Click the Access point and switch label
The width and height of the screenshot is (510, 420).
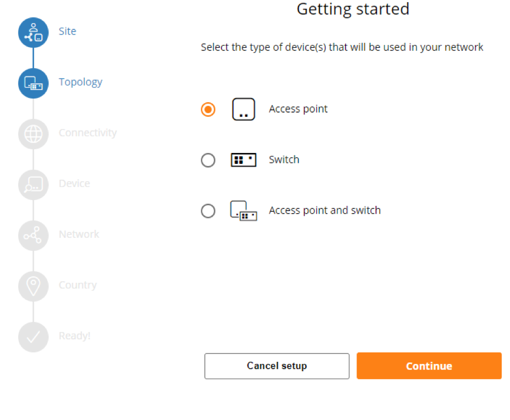tap(325, 211)
